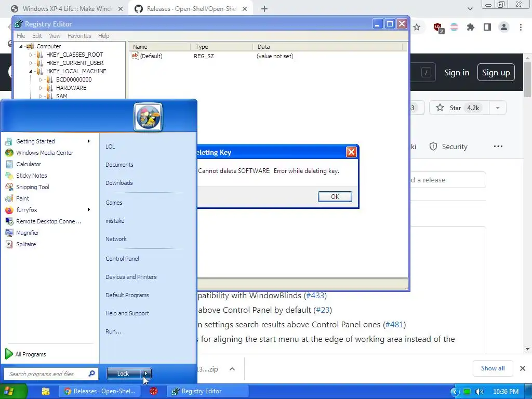532x399 pixels.
Task: Open the folder icon on the taskbar
Action: click(46, 391)
